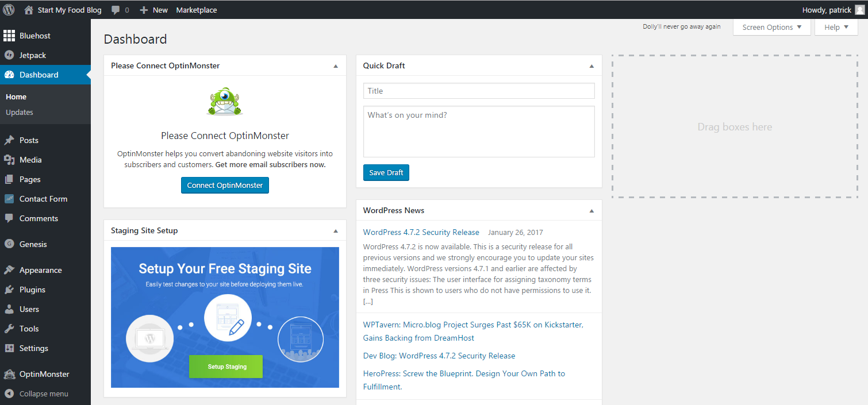
Task: Collapse the WordPress News panel
Action: [x=592, y=211]
